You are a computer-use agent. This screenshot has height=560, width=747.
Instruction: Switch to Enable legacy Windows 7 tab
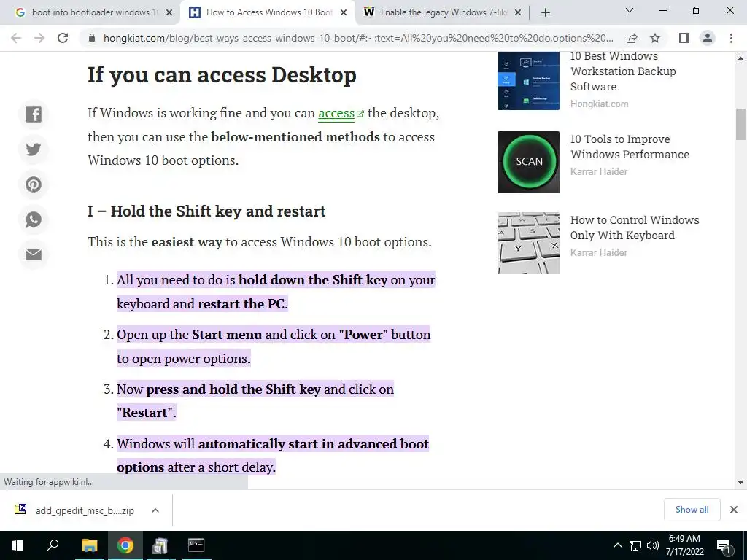click(442, 12)
